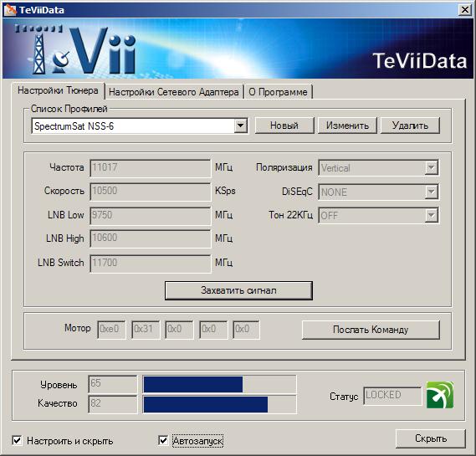Open the DiSEqC NONE dropdown

tap(431, 192)
